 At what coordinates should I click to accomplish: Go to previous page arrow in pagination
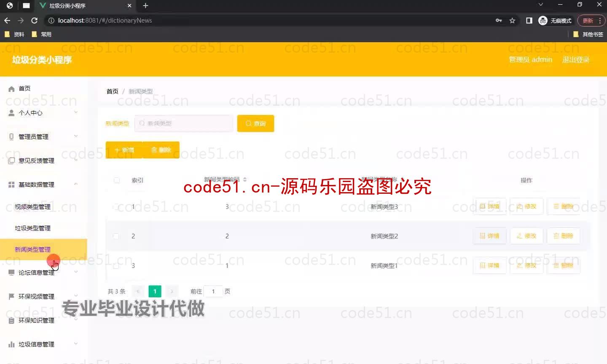click(138, 292)
